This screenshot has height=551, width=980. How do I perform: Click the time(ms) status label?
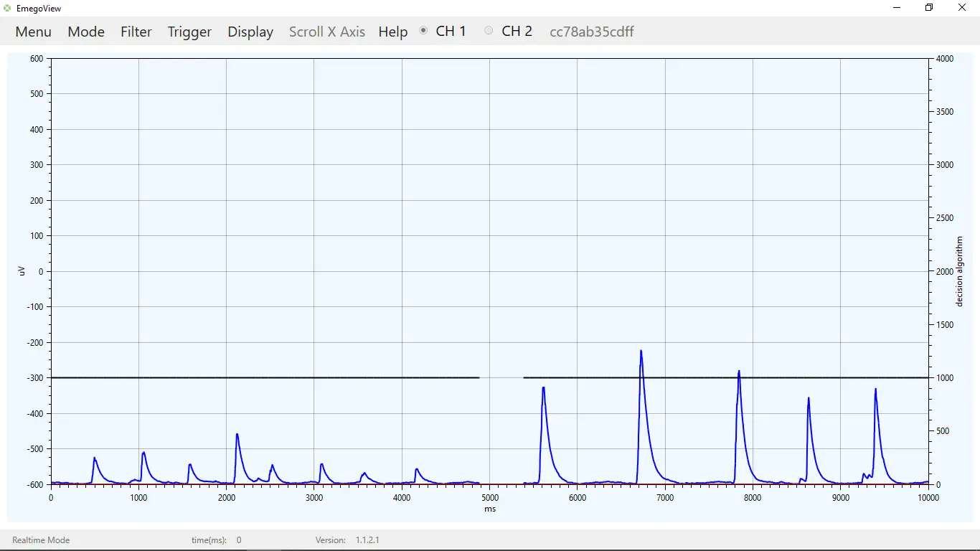(209, 540)
